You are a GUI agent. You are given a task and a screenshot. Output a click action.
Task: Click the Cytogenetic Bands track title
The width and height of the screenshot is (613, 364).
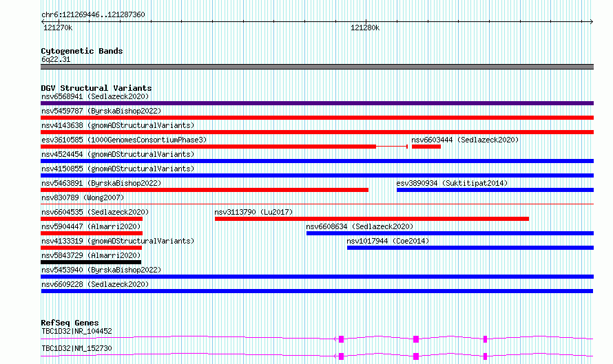click(82, 51)
